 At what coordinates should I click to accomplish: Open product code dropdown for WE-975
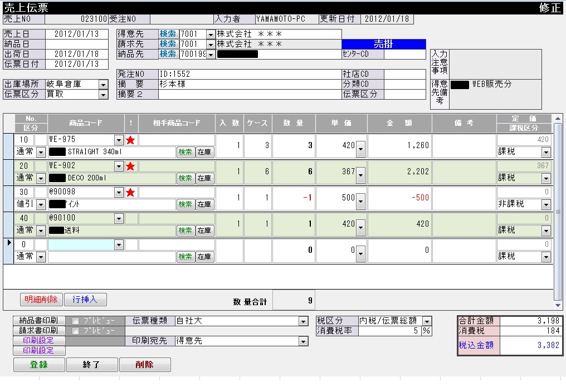(119, 140)
